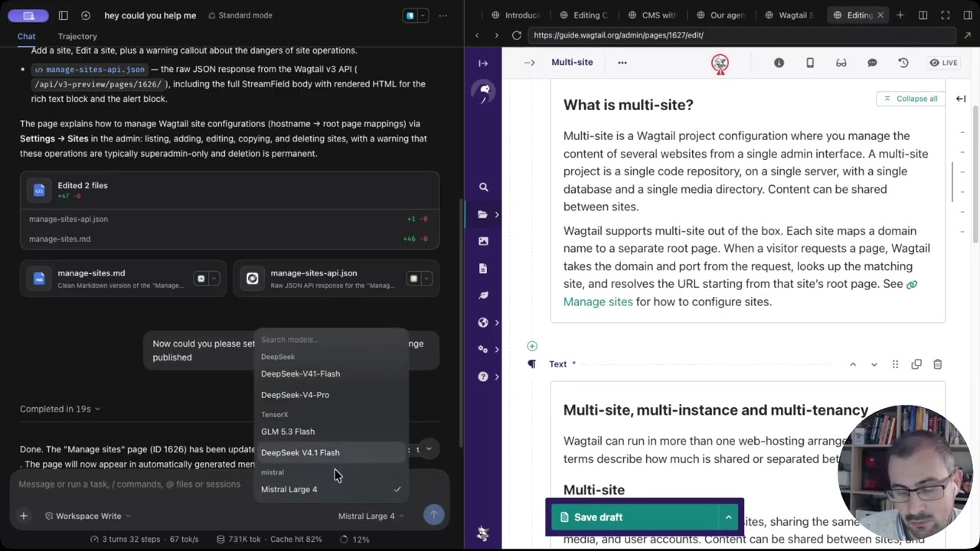
Task: Click the Save draft button
Action: pos(634,517)
